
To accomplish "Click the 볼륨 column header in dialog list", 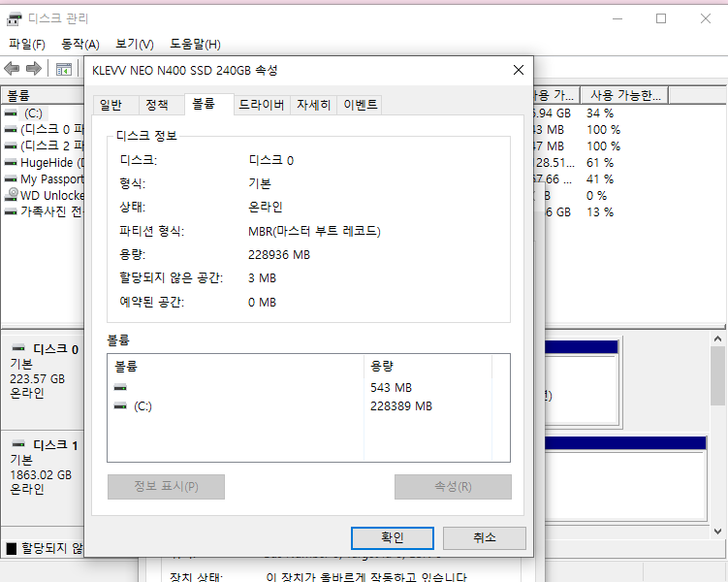I will (x=236, y=367).
